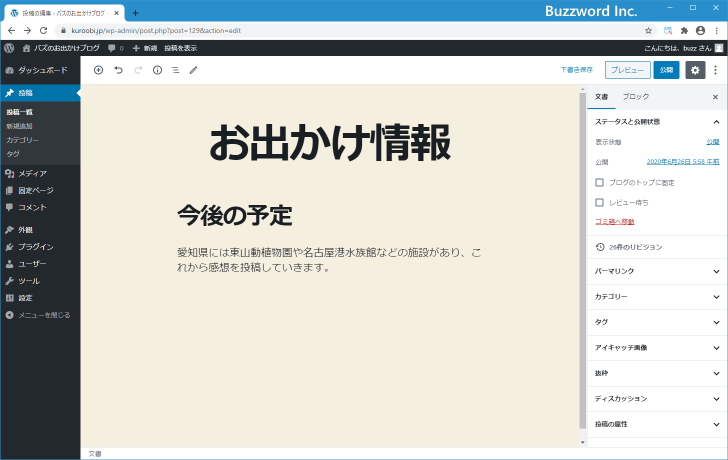Expand the アイキャッチ画像 panel
Screen dimensions: 728x460
657,348
